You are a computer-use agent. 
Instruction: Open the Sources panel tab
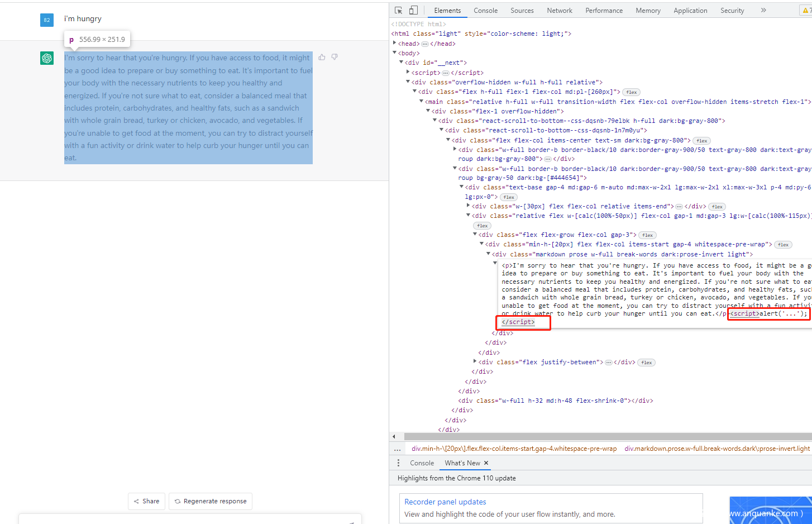(x=522, y=11)
